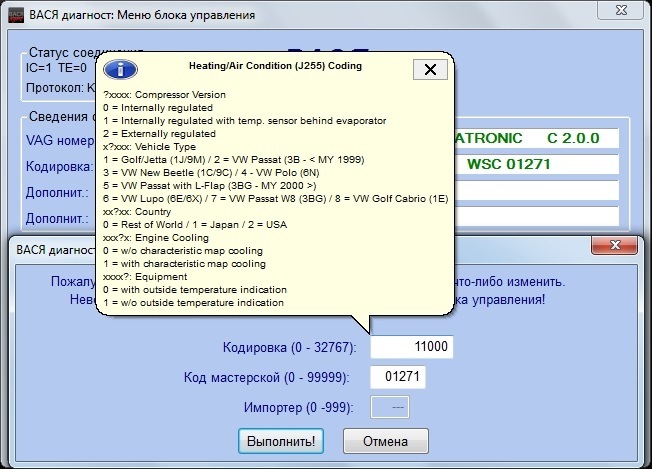Click '0 = w/o characteristic map cooling'
The width and height of the screenshot is (652, 469).
183,251
